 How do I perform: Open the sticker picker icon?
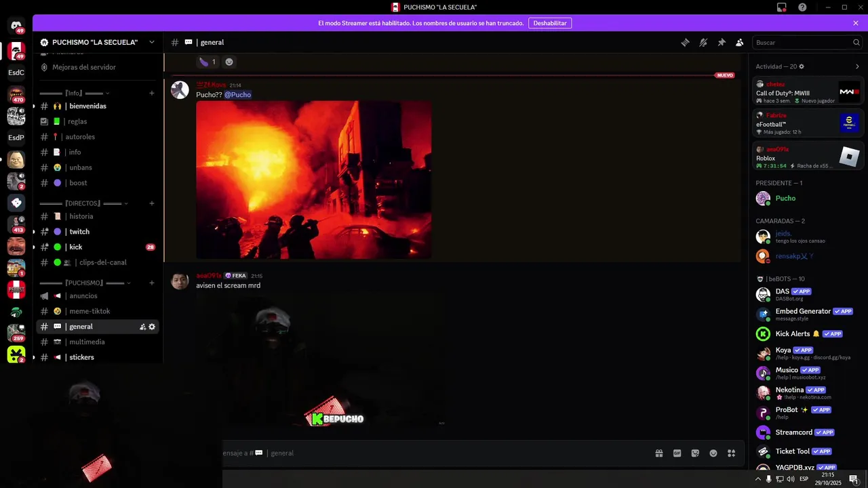(x=695, y=453)
